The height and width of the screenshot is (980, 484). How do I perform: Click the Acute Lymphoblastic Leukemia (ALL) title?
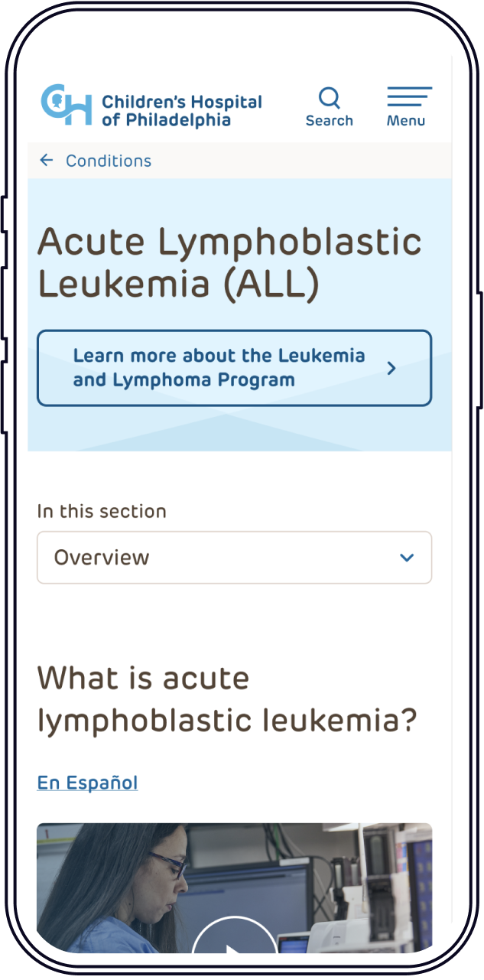[229, 262]
